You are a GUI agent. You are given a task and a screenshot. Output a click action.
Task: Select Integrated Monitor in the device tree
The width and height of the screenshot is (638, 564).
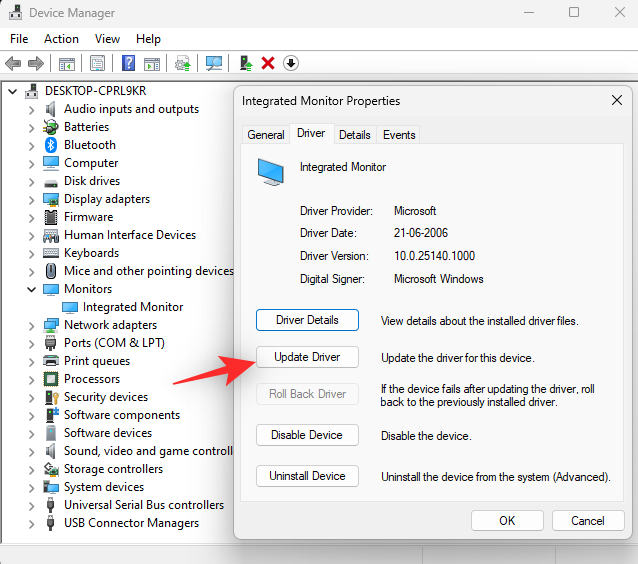click(x=132, y=307)
